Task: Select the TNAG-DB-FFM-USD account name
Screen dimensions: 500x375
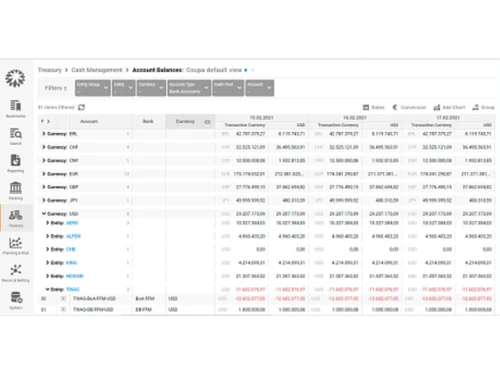Action: 93,310
